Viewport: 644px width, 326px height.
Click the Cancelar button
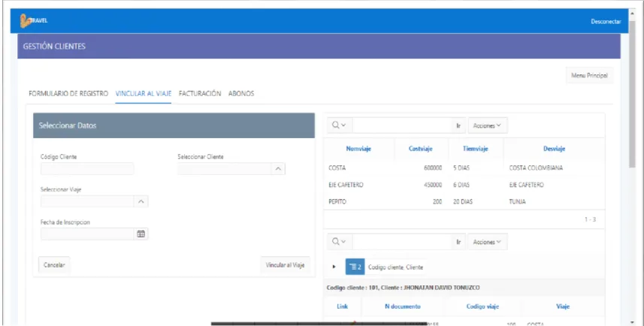(x=54, y=265)
